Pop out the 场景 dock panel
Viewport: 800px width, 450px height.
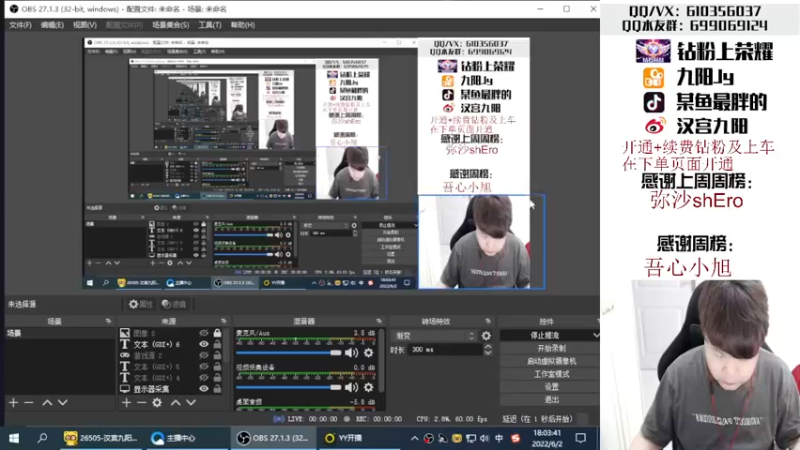[x=108, y=321]
